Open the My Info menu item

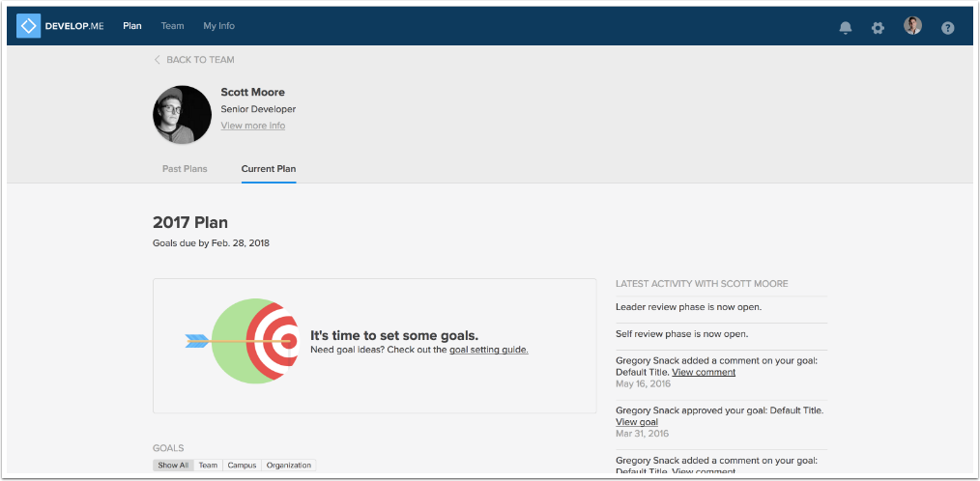(x=218, y=26)
